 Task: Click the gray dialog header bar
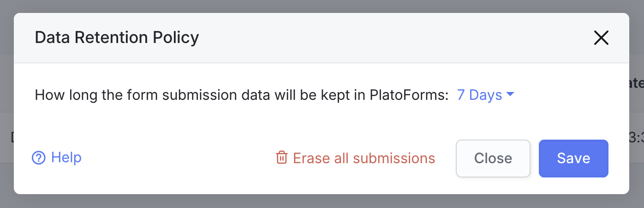point(369,38)
